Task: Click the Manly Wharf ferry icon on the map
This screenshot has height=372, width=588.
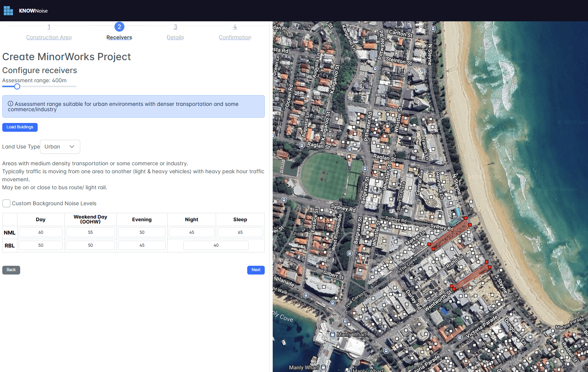Action: pos(332,334)
